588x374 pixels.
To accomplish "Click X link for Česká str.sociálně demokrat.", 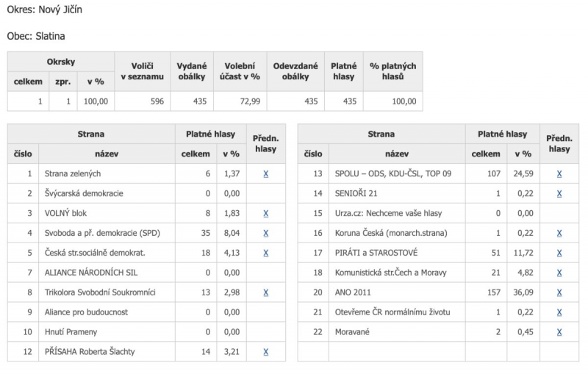I will 266,253.
